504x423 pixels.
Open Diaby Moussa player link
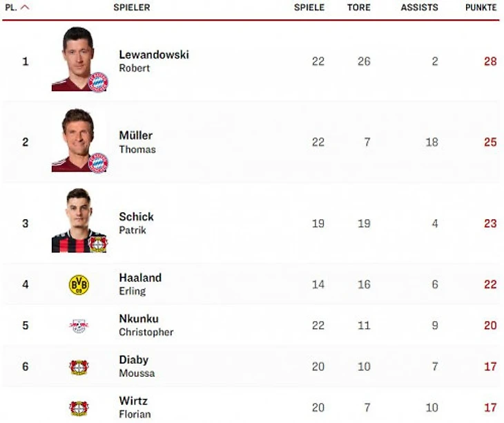coord(136,366)
